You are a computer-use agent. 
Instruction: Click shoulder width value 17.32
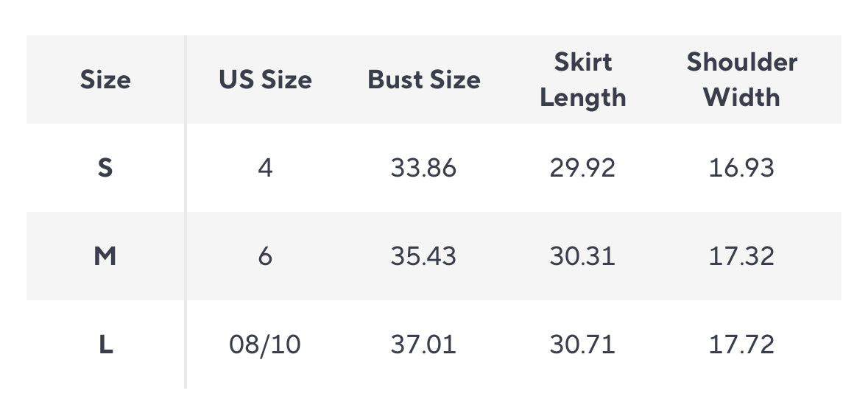[x=741, y=256]
